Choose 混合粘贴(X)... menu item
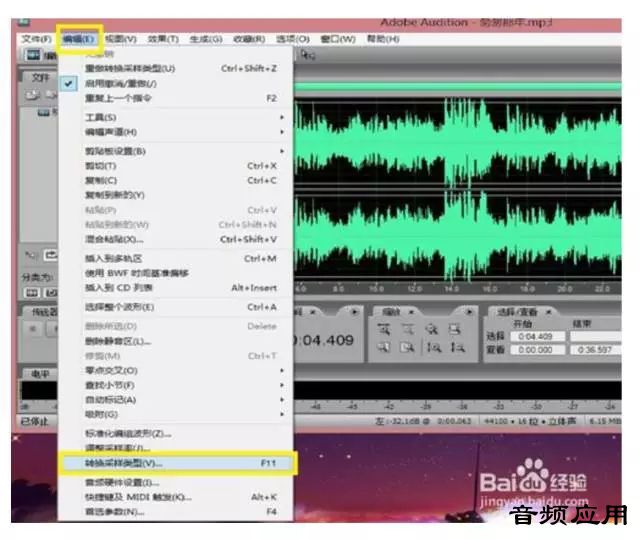The image size is (640, 540). 176,240
